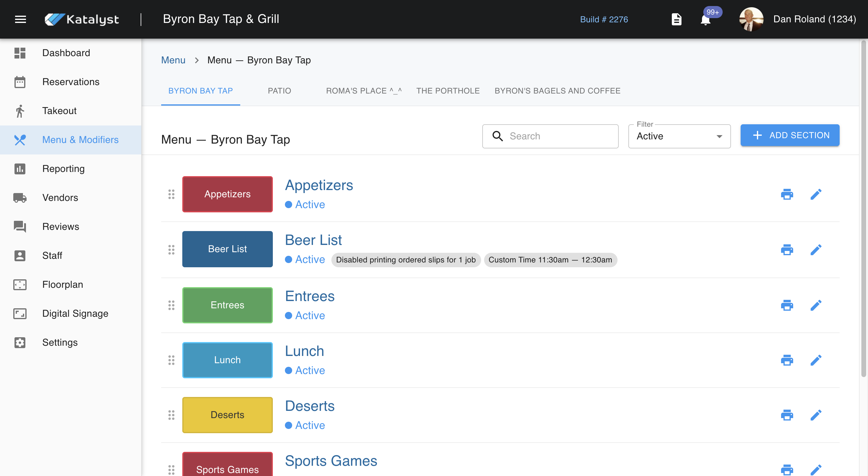Click print icon for Deserts section
The width and height of the screenshot is (868, 476).
point(787,415)
